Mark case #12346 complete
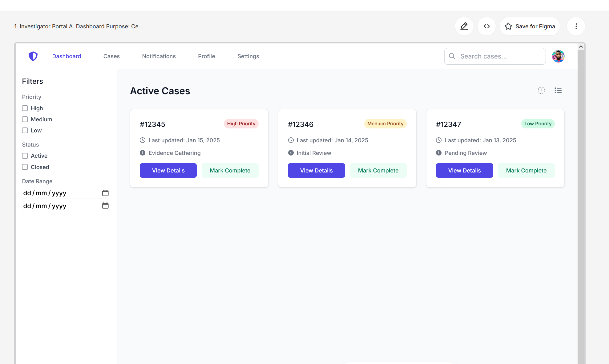 click(x=378, y=170)
